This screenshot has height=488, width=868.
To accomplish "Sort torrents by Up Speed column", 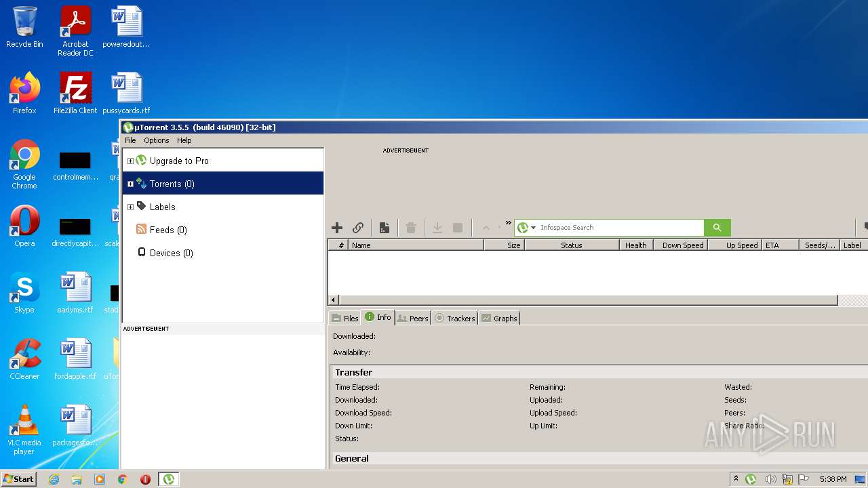I will click(x=734, y=245).
